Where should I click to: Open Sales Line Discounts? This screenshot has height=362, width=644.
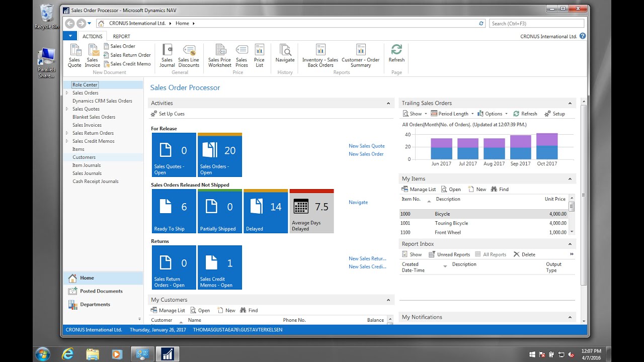(189, 56)
